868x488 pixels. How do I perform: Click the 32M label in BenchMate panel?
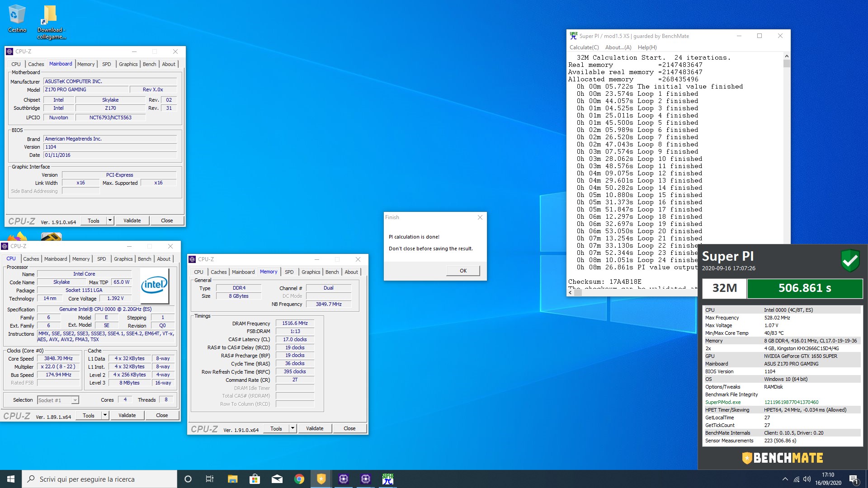724,288
